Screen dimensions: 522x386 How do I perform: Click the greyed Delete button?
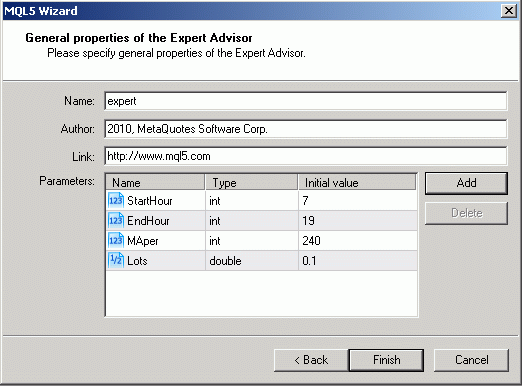tap(466, 213)
